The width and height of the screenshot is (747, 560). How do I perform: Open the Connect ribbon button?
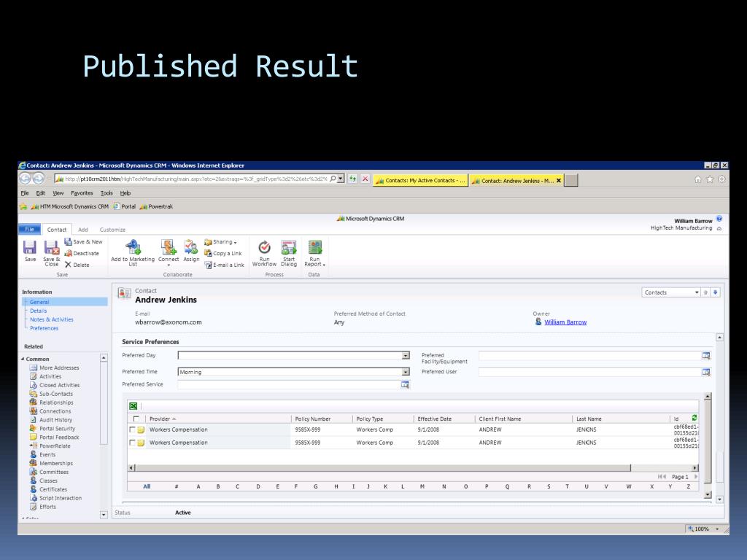coord(169,253)
